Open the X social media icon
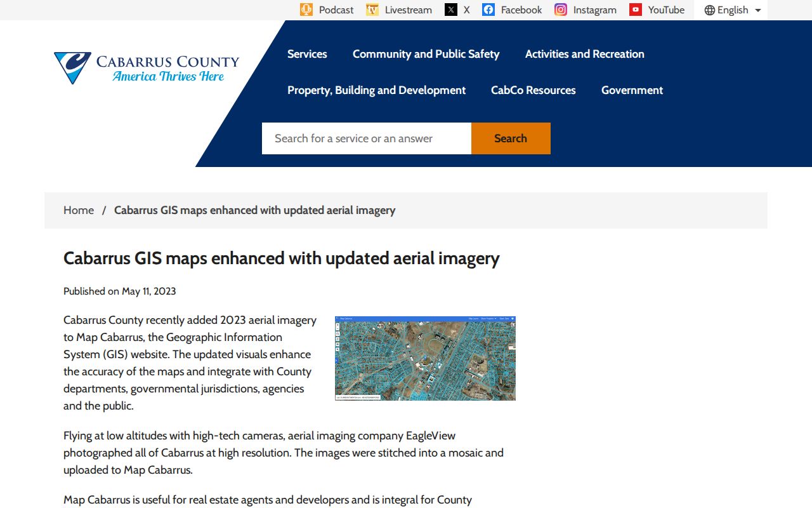This screenshot has height=508, width=812. pyautogui.click(x=451, y=10)
